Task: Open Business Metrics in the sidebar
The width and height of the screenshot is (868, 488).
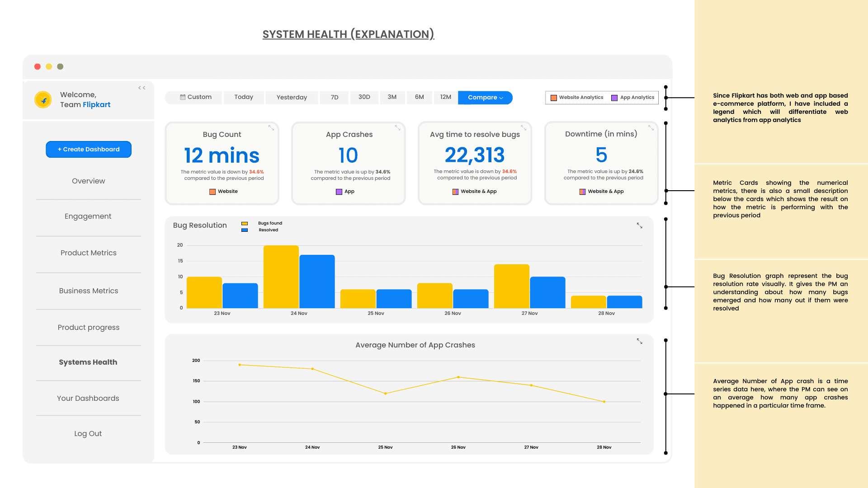Action: point(89,291)
